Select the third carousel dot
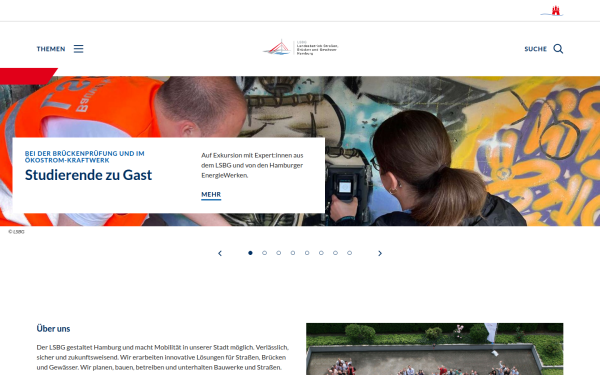This screenshot has height=375, width=600. 279,253
